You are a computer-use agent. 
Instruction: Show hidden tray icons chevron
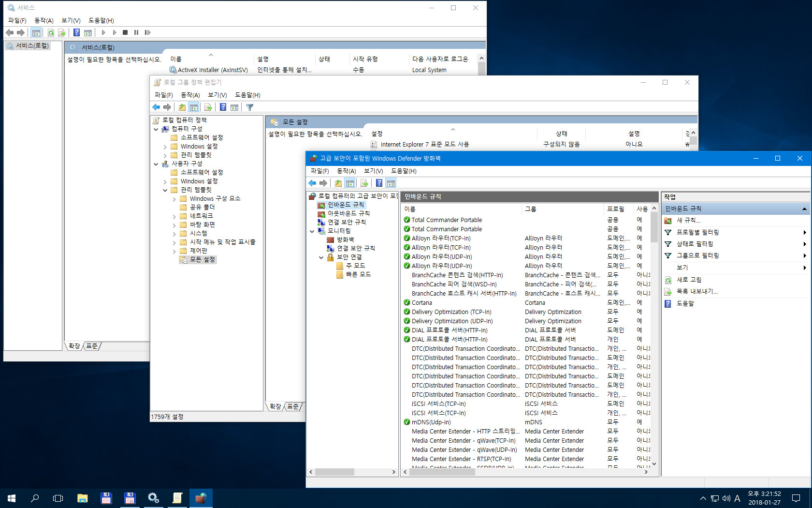click(703, 498)
